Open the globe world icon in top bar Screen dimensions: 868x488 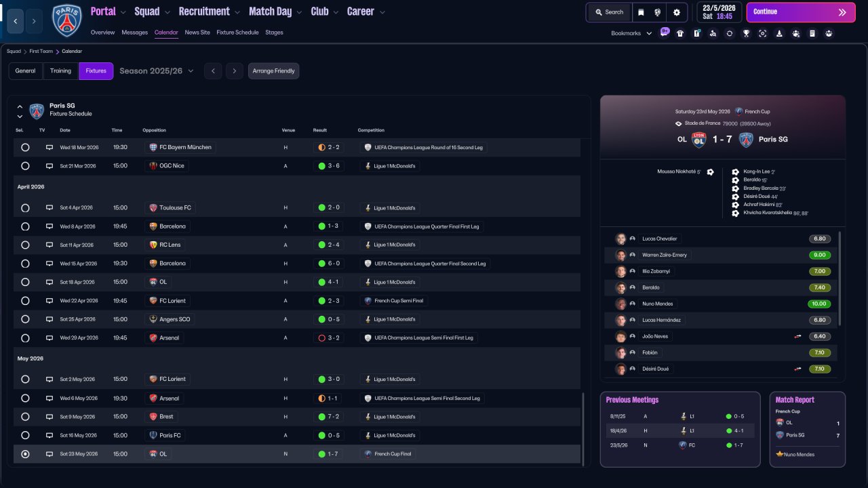[x=657, y=12]
